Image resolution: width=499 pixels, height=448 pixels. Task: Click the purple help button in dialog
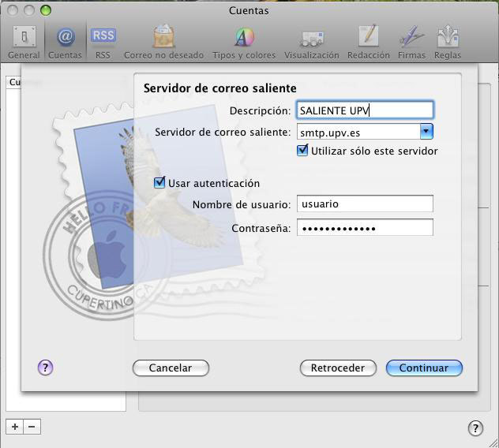point(45,367)
